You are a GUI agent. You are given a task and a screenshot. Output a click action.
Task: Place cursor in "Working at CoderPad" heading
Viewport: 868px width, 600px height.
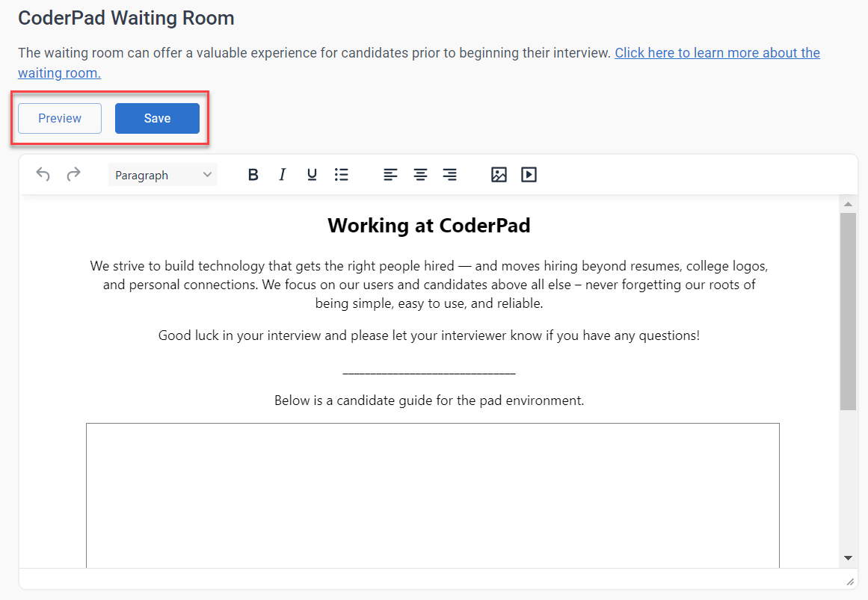428,226
